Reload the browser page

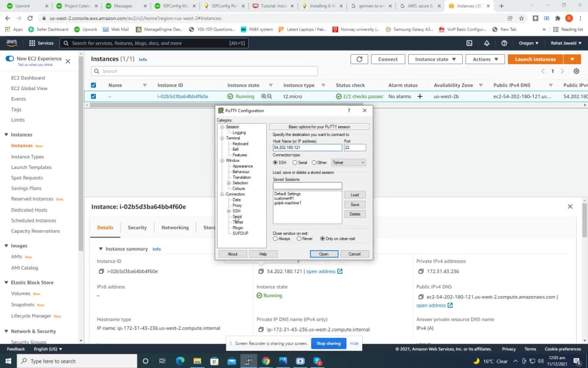30,18
